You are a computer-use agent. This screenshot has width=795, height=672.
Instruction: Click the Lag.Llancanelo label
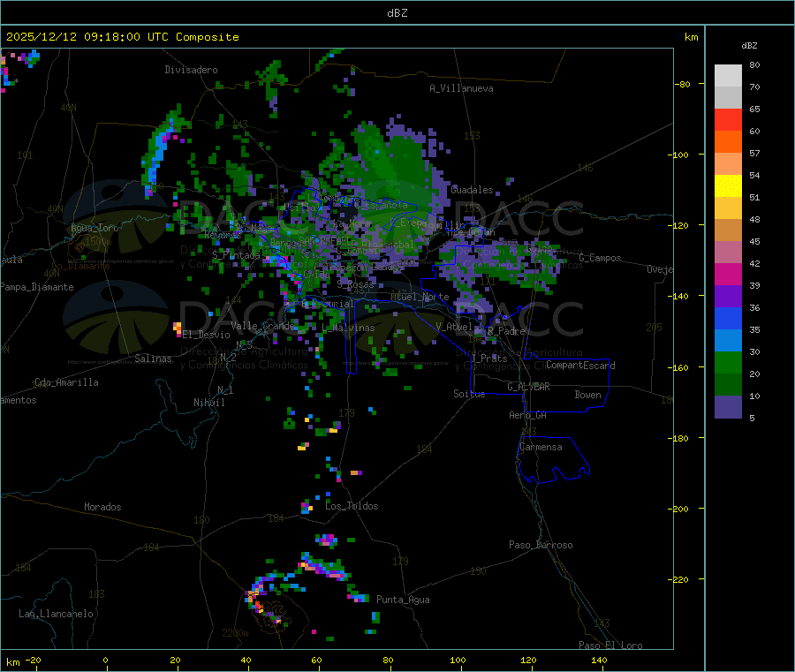57,614
